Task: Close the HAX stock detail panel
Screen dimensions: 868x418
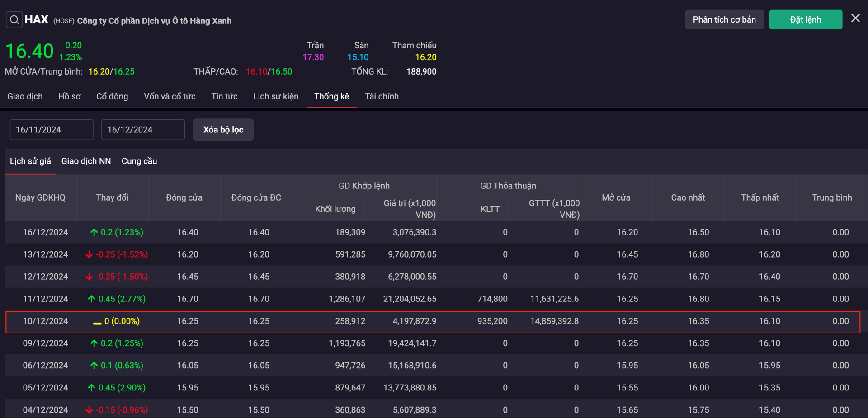Action: 855,19
